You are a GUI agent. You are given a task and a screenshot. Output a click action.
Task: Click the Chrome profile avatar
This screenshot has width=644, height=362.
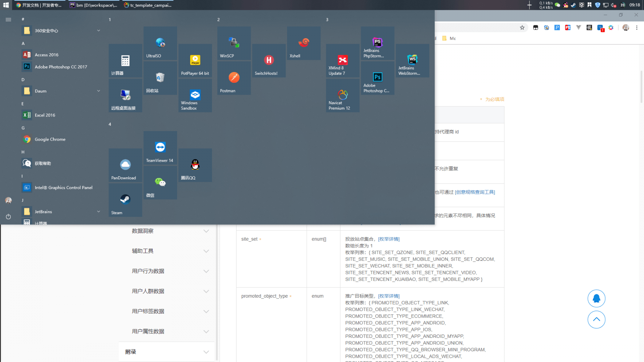coord(626,28)
